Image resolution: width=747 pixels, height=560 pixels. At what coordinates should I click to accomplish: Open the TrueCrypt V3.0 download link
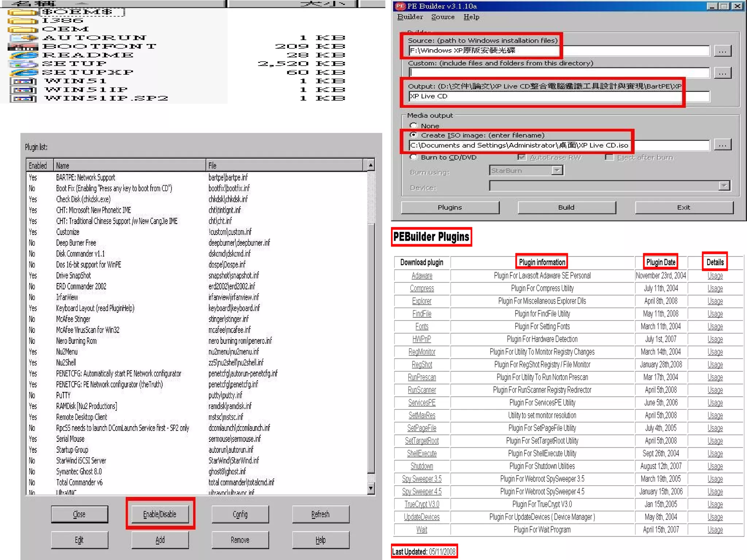(422, 504)
